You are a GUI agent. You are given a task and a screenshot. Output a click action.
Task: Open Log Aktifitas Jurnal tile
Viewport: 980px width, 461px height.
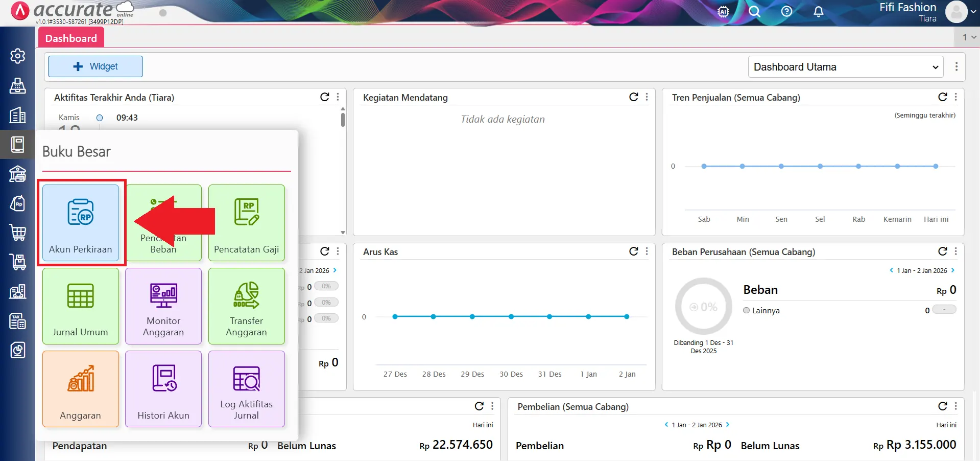[246, 389]
